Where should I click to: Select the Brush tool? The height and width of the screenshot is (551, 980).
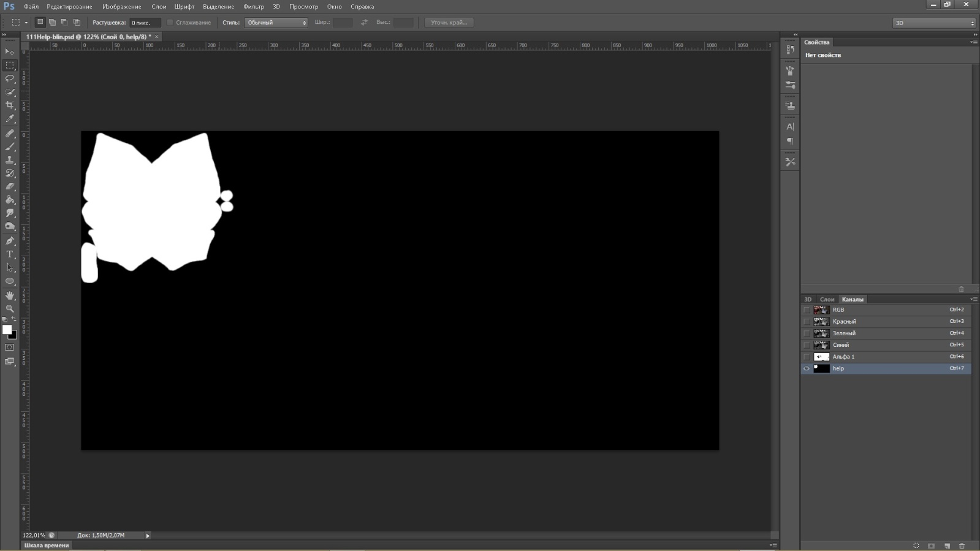[x=10, y=147]
